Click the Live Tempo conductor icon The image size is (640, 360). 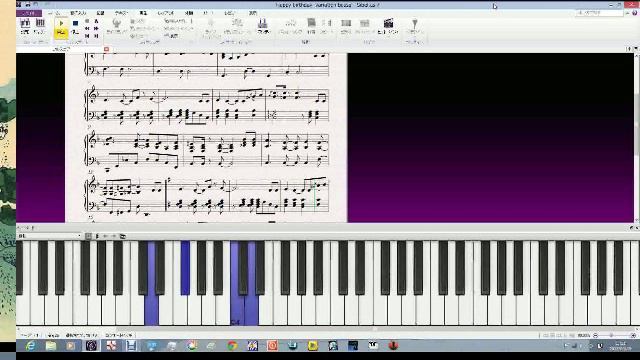(x=116, y=26)
